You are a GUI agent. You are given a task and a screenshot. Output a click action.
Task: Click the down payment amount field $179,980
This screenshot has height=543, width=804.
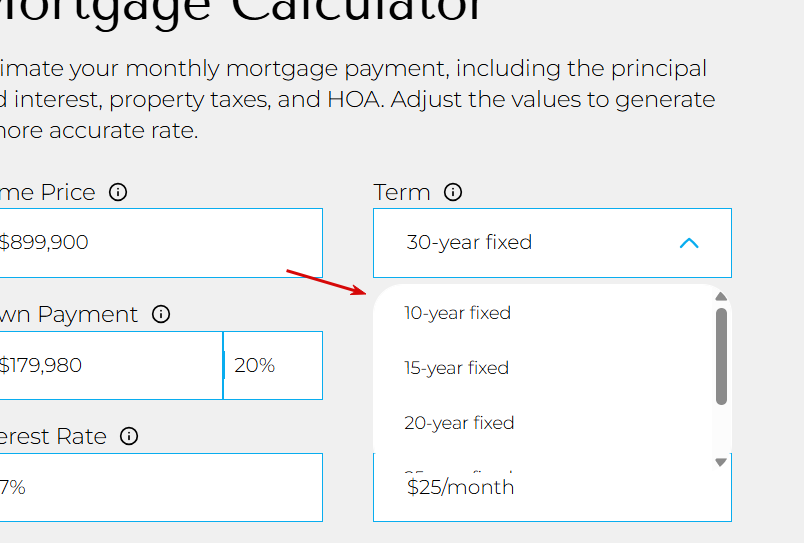[110, 365]
